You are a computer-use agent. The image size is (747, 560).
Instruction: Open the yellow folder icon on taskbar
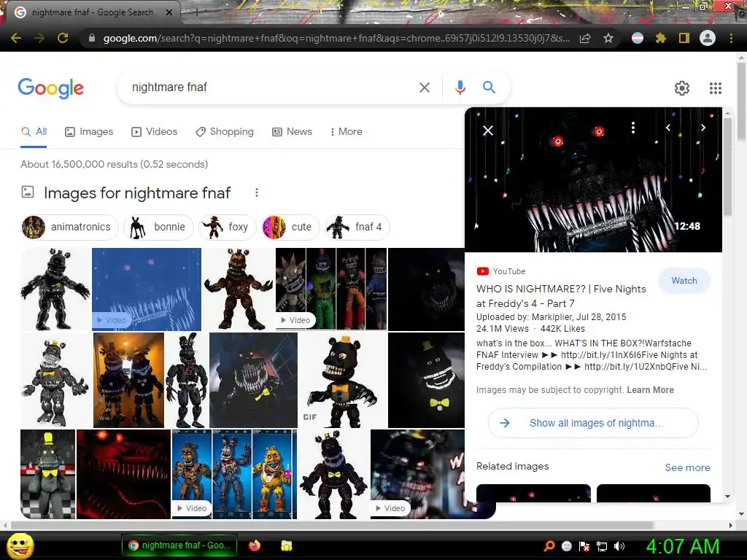coord(286,545)
